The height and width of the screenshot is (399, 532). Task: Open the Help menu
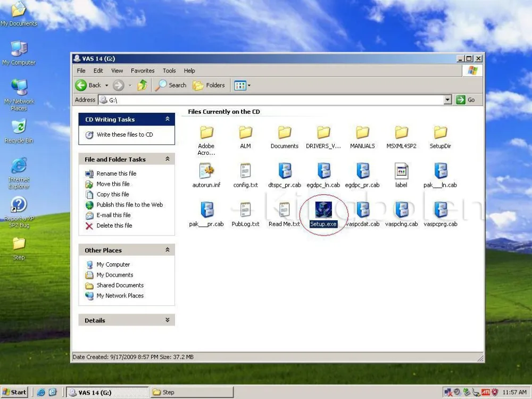coord(189,71)
